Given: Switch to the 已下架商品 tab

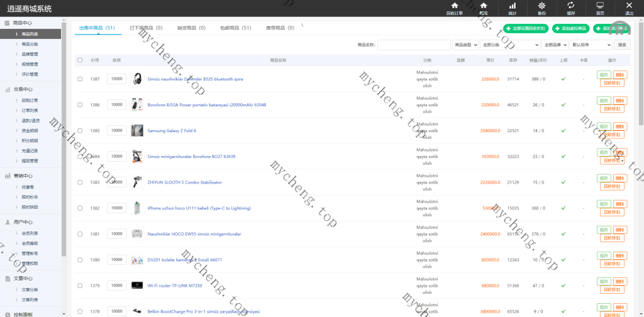Looking at the screenshot, I should (x=145, y=28).
